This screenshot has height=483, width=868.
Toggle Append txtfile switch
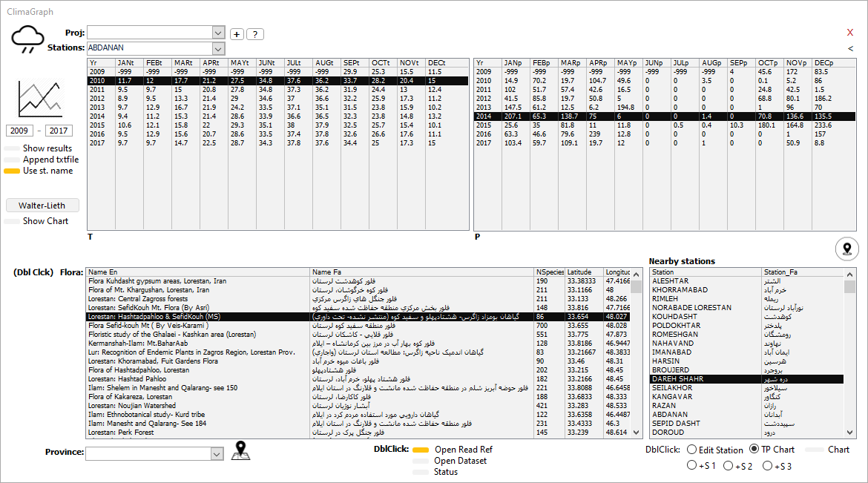(12, 160)
